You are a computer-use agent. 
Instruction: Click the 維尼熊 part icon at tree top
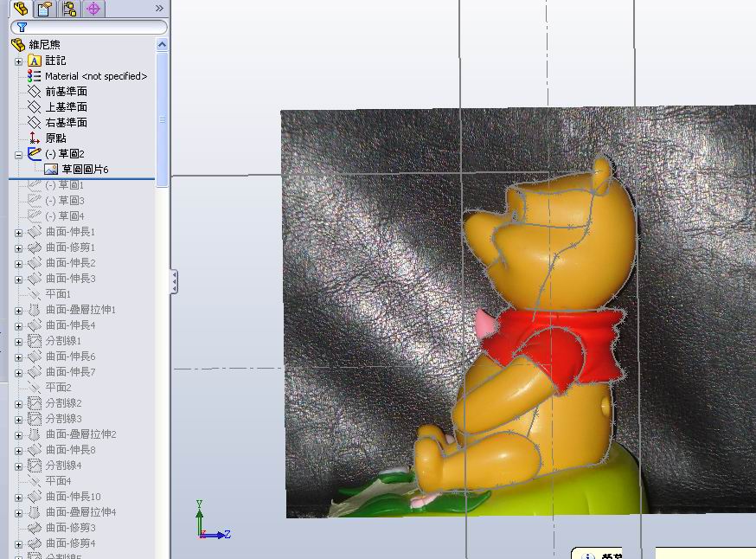click(16, 42)
